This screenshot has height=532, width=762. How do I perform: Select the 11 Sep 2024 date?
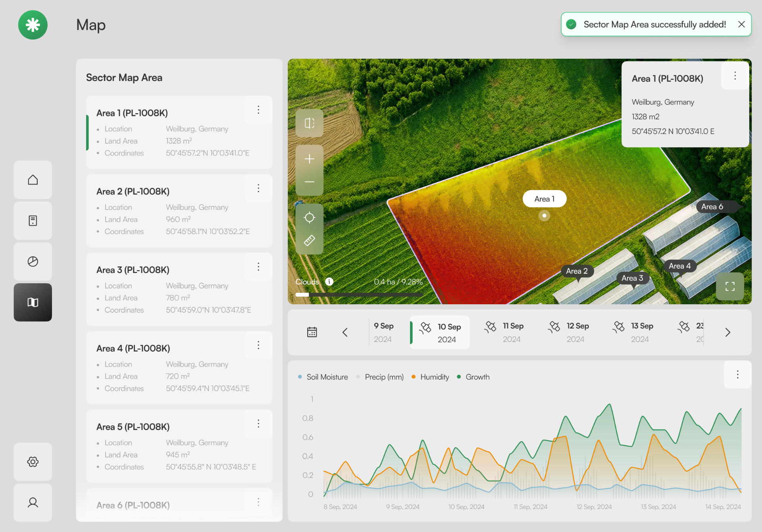click(504, 332)
